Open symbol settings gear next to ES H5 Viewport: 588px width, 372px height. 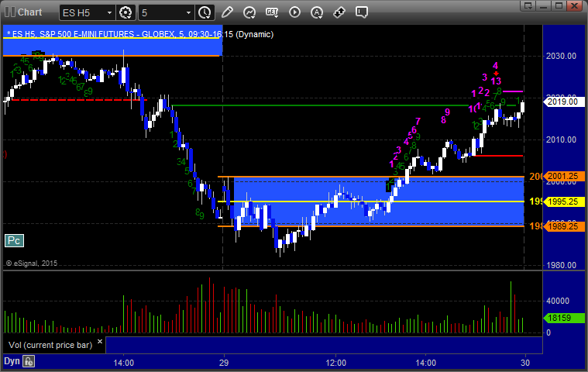point(125,12)
